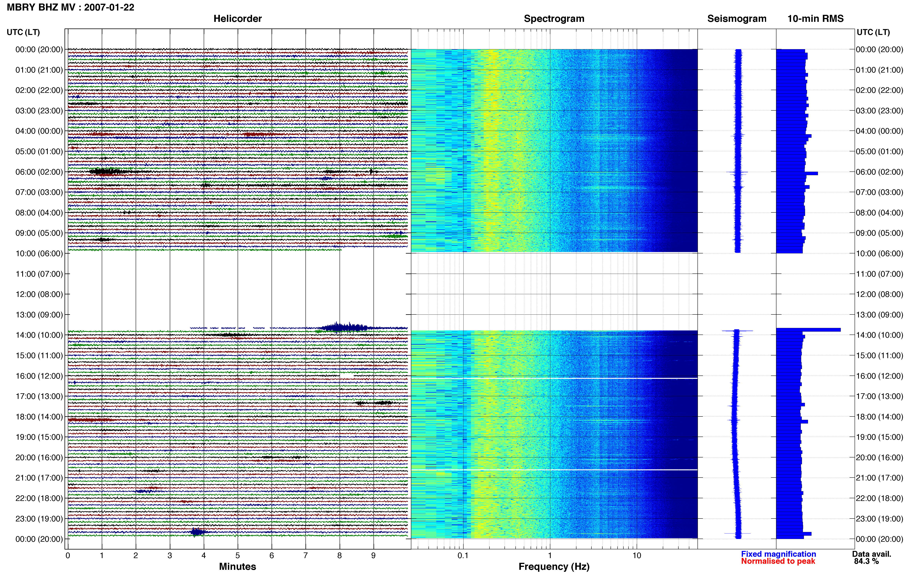Select right-axis time label '14:00 (10:00)'
924x578 pixels.
coord(879,335)
